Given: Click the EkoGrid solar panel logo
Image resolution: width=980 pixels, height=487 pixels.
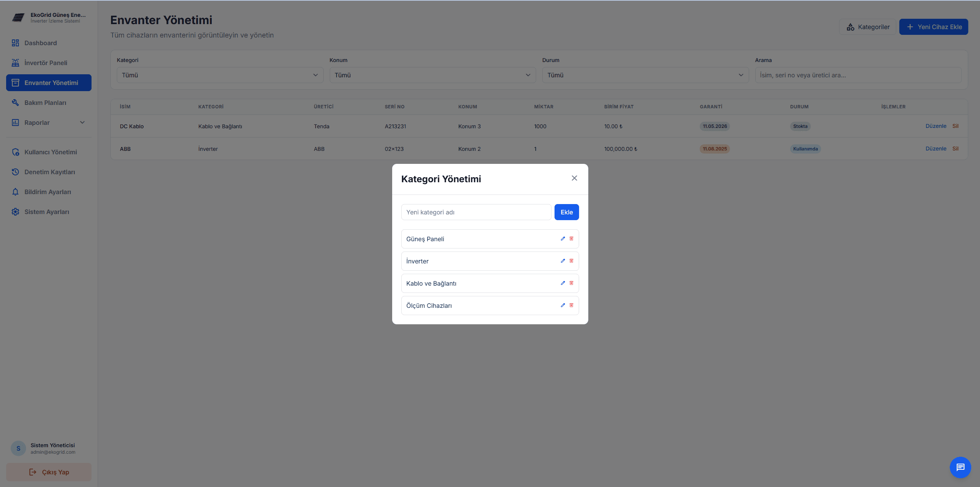Looking at the screenshot, I should 18,18.
